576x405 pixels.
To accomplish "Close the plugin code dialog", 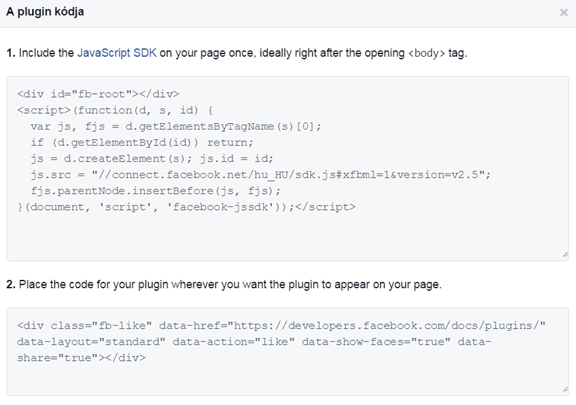I will (x=564, y=12).
